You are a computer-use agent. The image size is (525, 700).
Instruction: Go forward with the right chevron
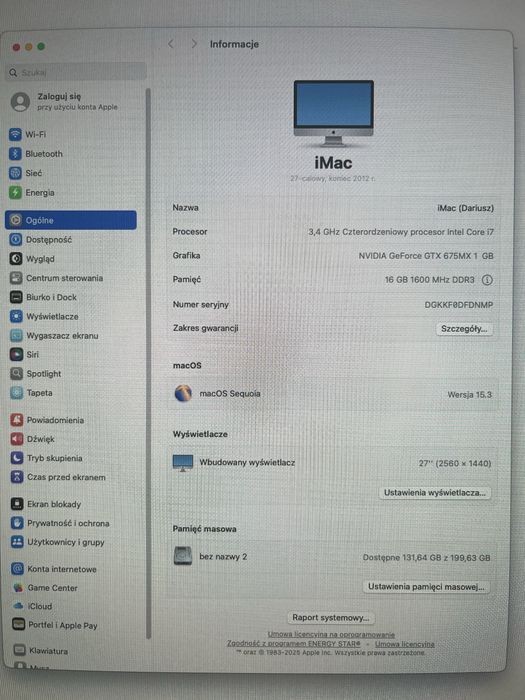click(x=194, y=44)
